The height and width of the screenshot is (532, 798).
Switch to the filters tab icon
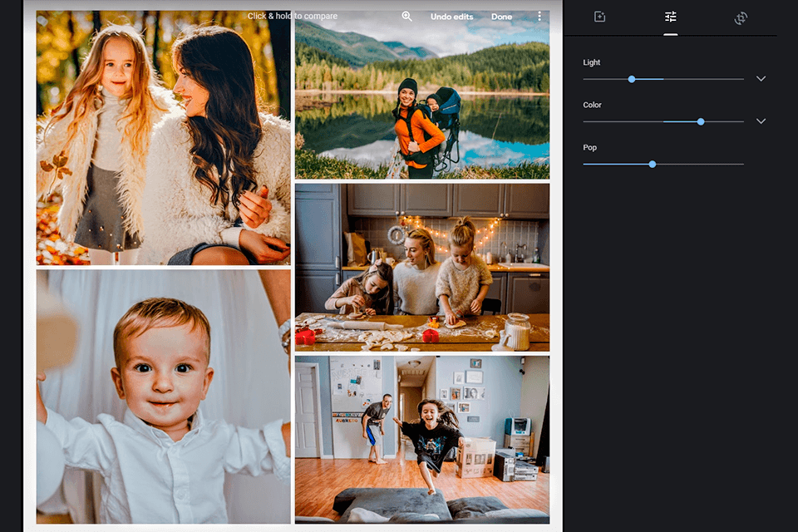coord(599,17)
